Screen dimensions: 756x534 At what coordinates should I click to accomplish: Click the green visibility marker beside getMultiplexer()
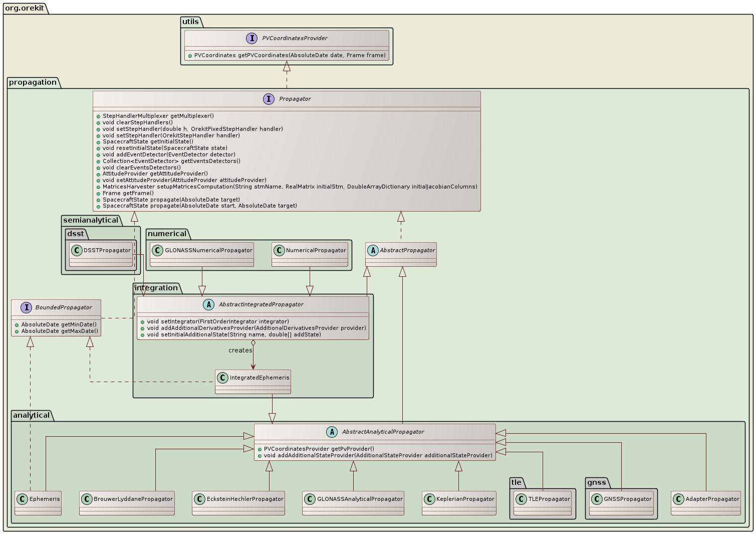[98, 116]
